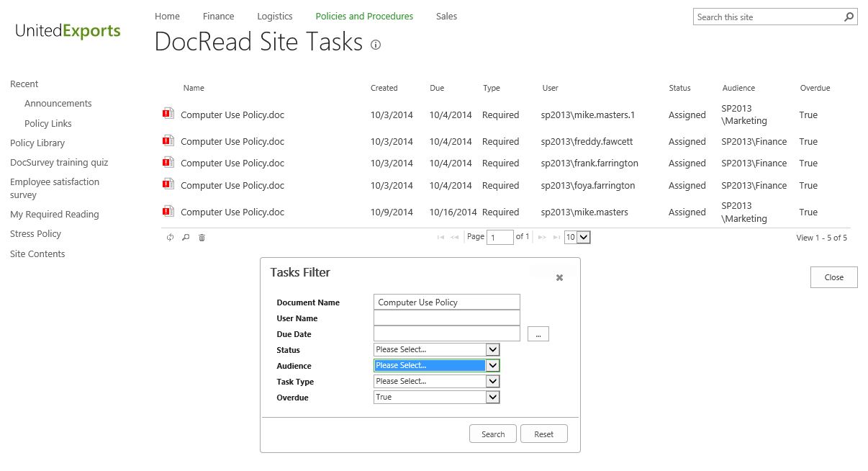
Task: Click into the User Name text field
Action: coord(446,318)
